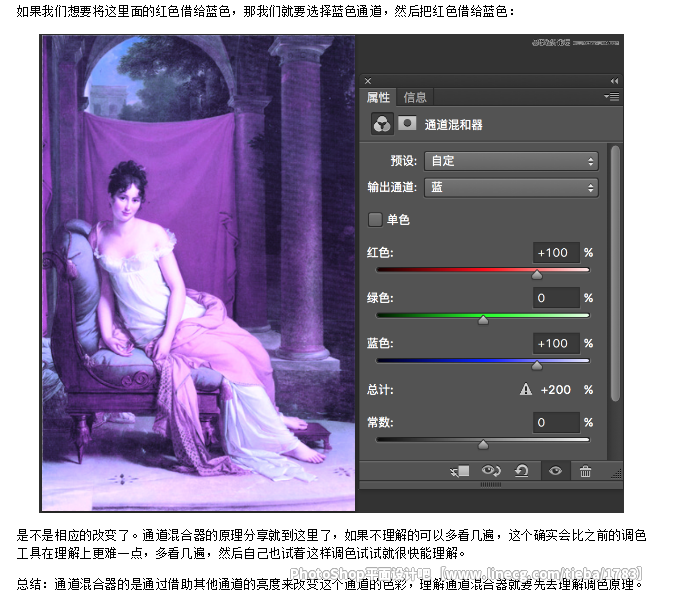Click the 常数 value field 0
The image size is (698, 593).
pyautogui.click(x=556, y=422)
